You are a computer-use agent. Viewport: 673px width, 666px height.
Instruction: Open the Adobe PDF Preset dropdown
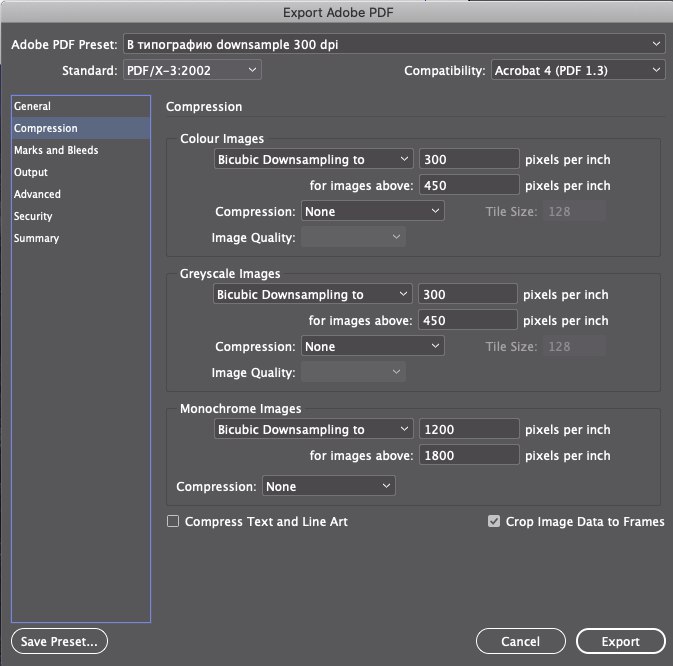pyautogui.click(x=394, y=44)
